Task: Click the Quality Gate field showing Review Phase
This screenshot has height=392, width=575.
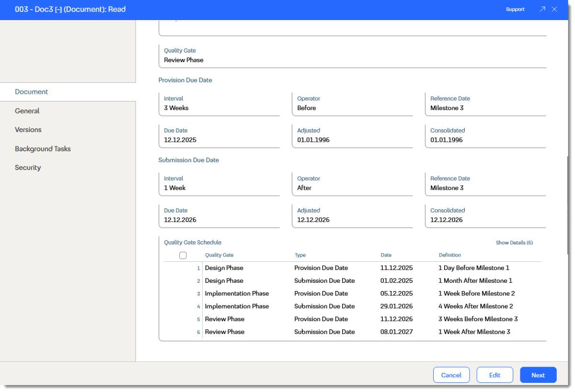Action: click(352, 56)
